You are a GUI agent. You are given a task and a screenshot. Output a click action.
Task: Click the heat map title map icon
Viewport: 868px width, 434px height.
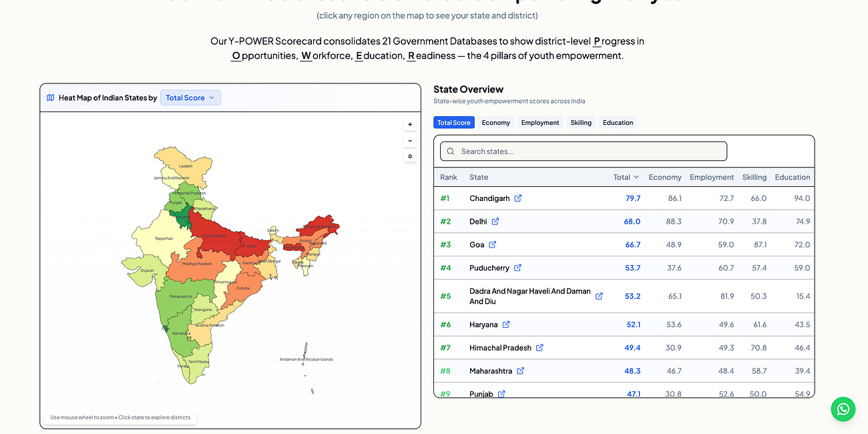tap(51, 97)
